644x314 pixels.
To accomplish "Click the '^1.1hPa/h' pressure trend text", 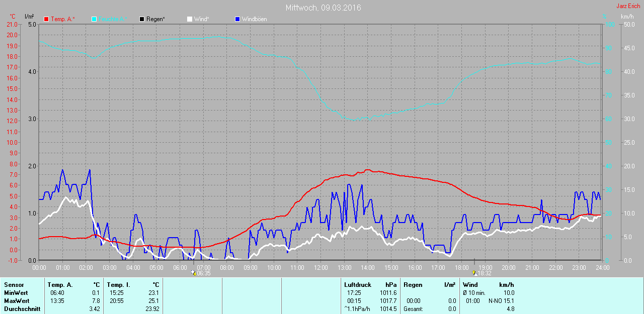I will tap(357, 309).
